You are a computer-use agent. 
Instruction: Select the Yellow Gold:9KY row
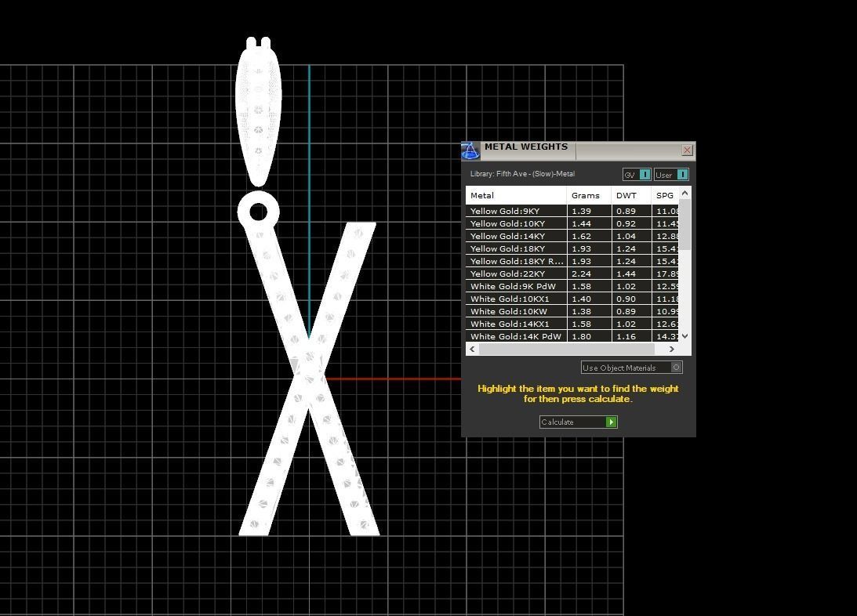coord(572,211)
